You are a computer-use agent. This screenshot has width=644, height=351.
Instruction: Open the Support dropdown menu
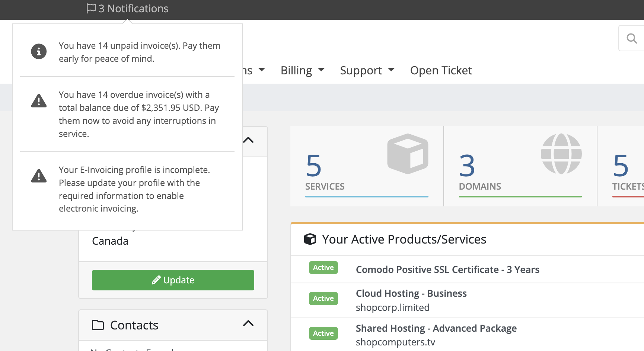click(x=367, y=70)
